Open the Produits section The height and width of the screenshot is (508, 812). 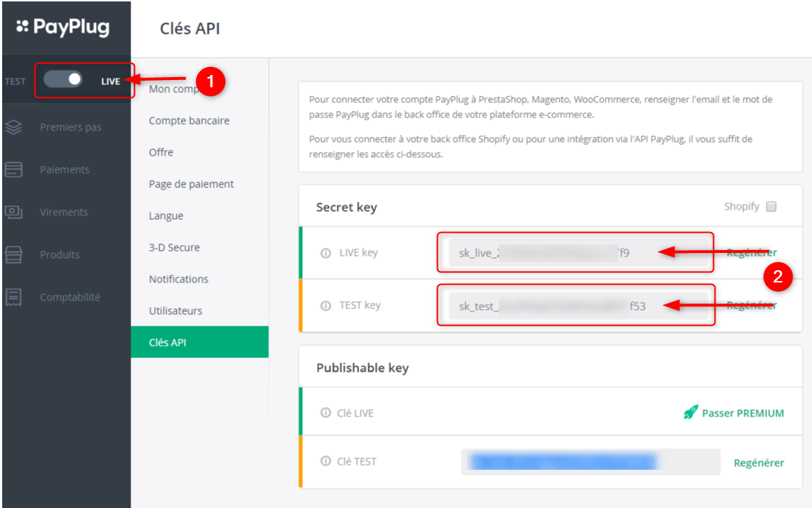[x=60, y=254]
